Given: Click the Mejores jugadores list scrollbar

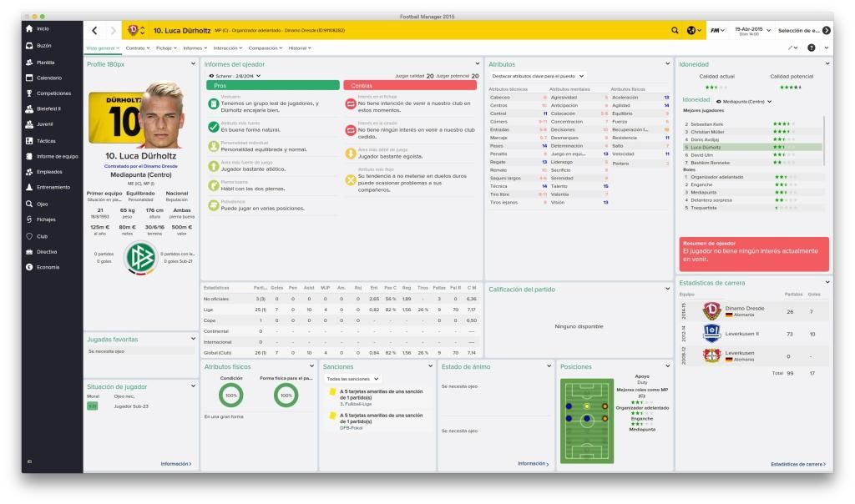Looking at the screenshot, I should tap(823, 142).
